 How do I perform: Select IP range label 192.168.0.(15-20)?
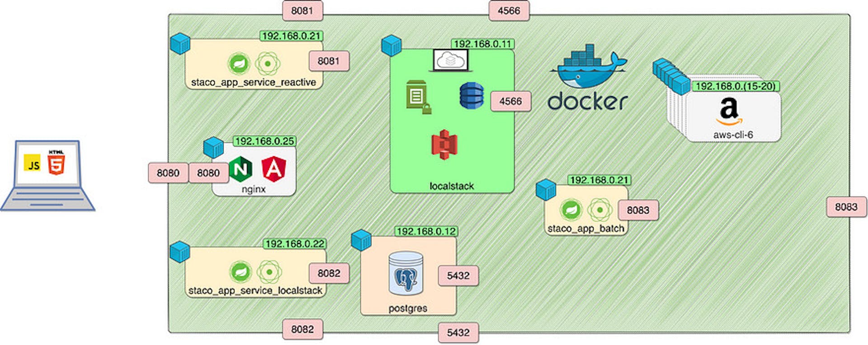pyautogui.click(x=736, y=86)
